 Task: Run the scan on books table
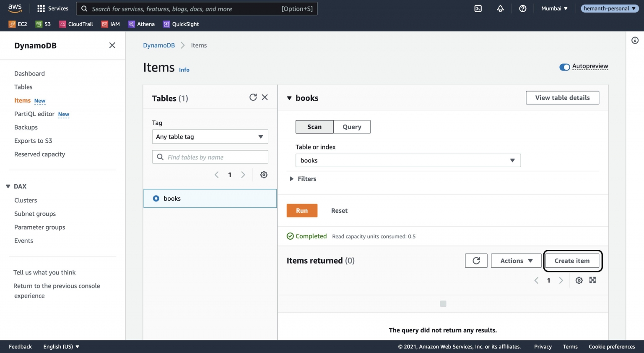[x=301, y=210]
